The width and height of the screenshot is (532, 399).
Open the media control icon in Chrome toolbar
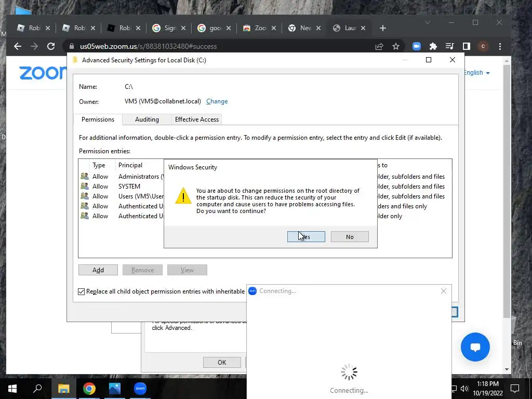point(449,46)
